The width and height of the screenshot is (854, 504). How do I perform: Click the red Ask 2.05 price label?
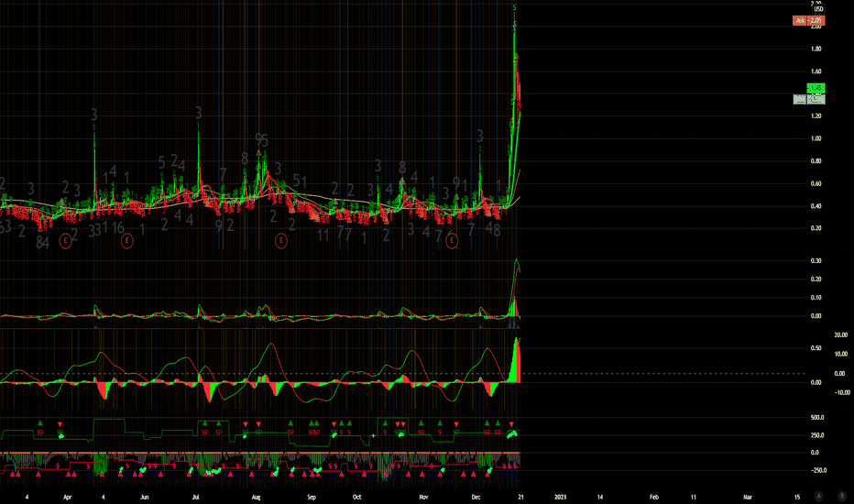point(809,21)
